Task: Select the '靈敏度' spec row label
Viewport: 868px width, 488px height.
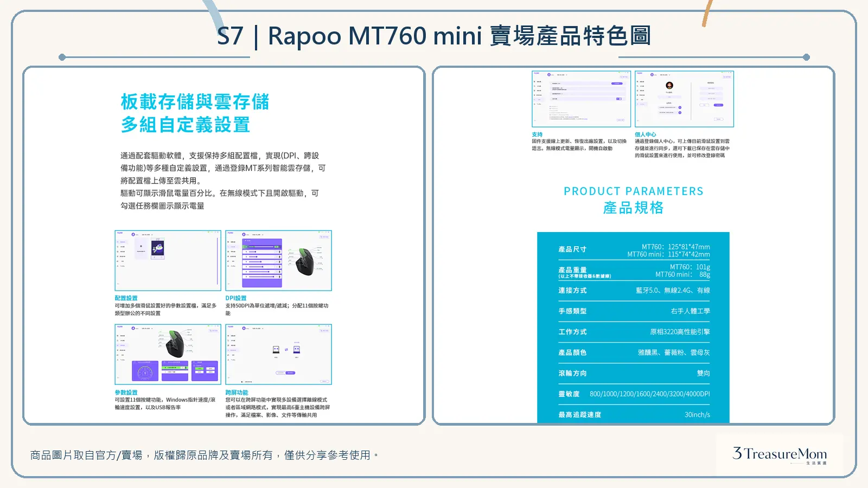Action: tap(569, 394)
